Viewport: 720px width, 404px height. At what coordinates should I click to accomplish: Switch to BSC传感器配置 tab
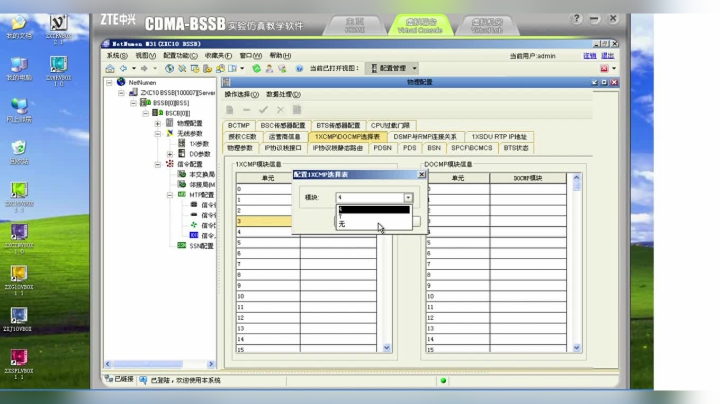pos(283,125)
